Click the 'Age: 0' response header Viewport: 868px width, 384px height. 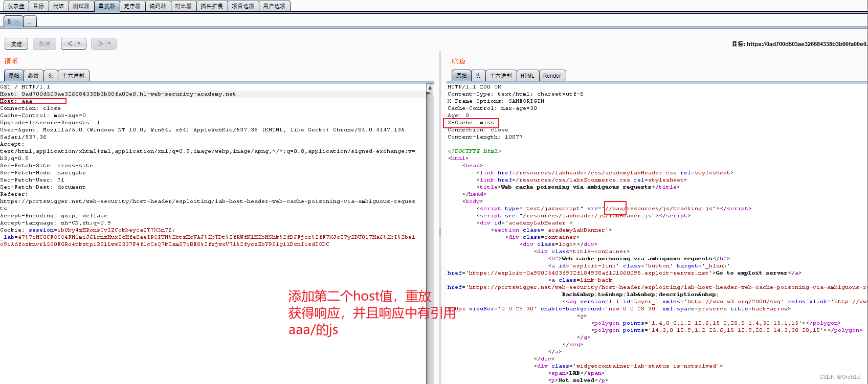[458, 116]
